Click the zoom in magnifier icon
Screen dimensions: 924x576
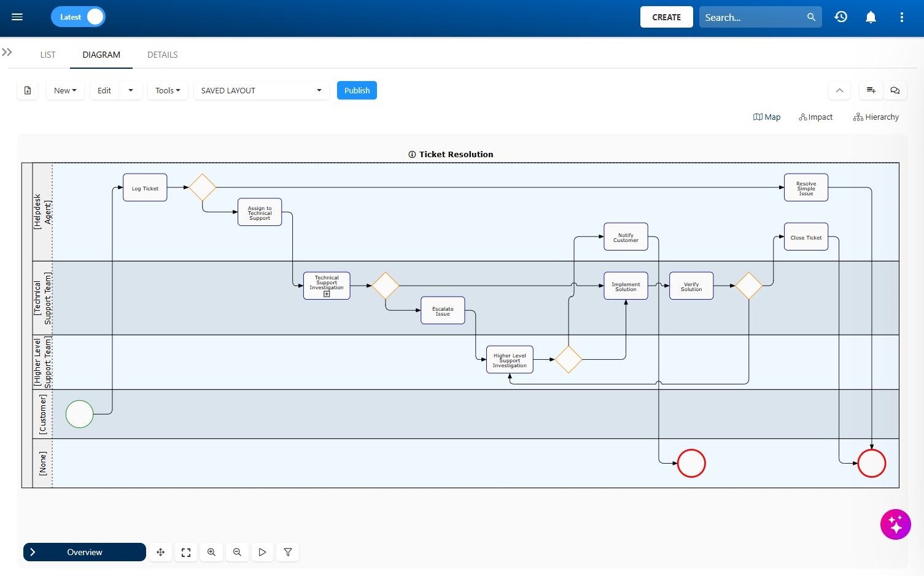(x=211, y=552)
